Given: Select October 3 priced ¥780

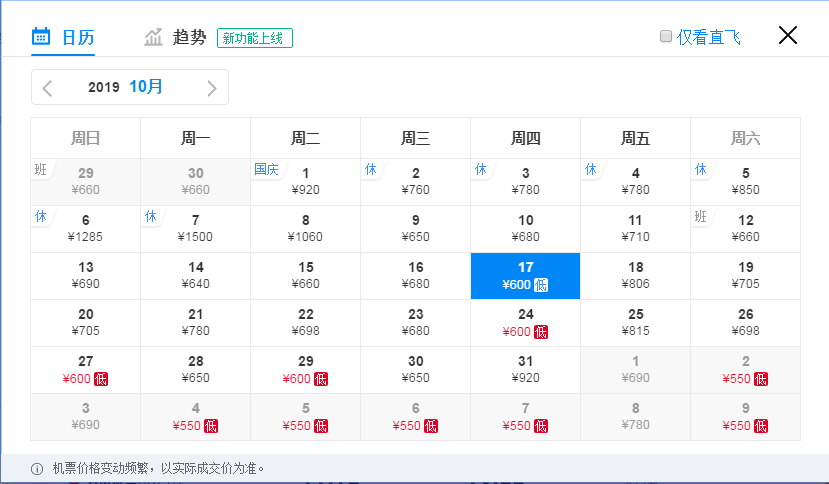Looking at the screenshot, I should click(526, 182).
